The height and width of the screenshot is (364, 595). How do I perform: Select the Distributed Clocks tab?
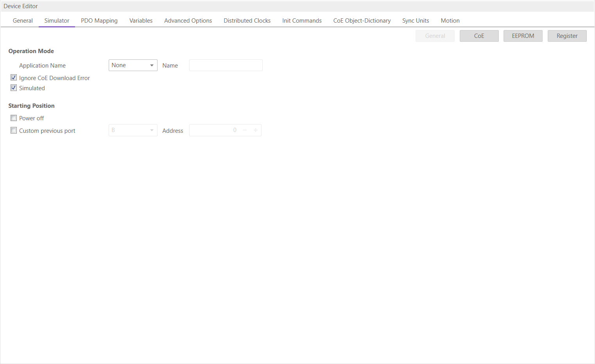247,21
